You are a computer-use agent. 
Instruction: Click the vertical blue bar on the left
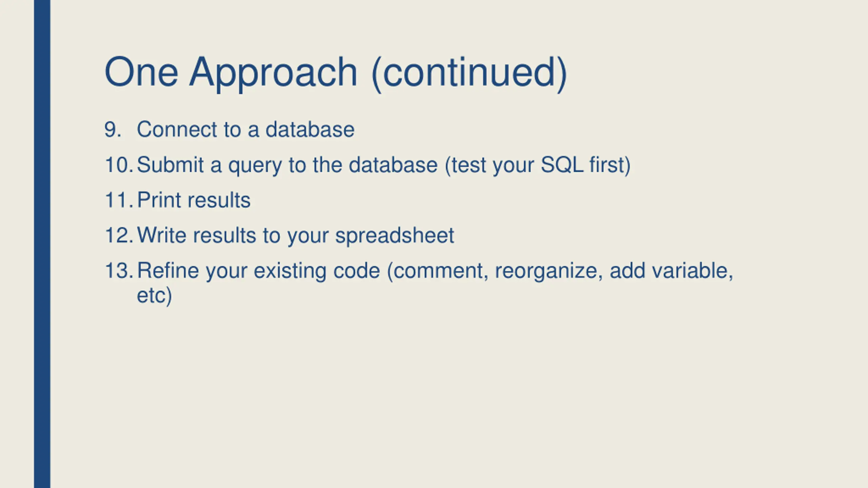(42, 244)
